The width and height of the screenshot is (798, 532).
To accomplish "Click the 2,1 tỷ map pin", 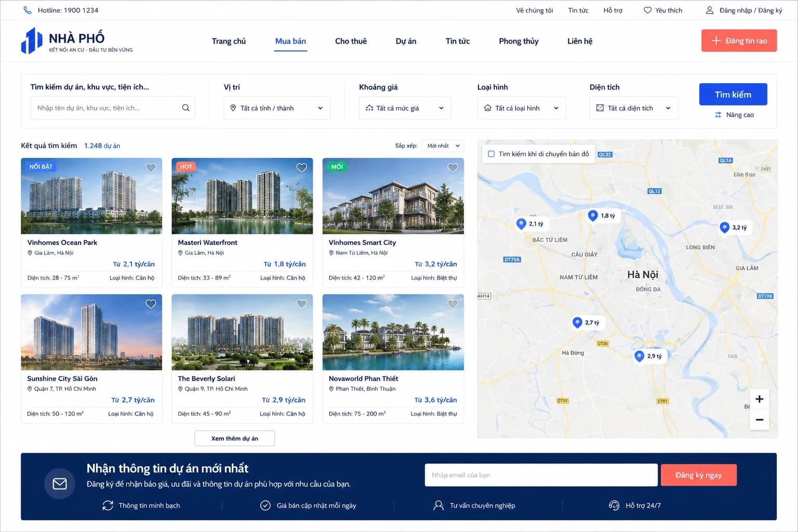I will (x=521, y=223).
